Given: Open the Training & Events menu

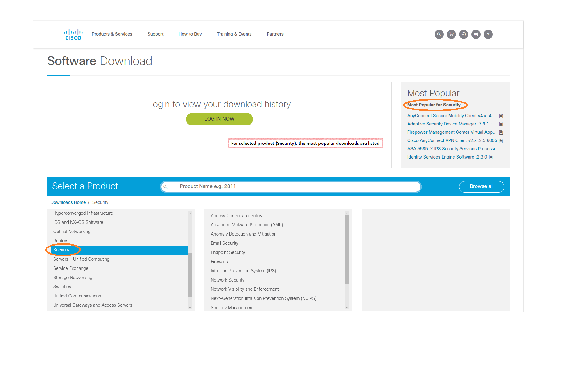Looking at the screenshot, I should pos(234,34).
